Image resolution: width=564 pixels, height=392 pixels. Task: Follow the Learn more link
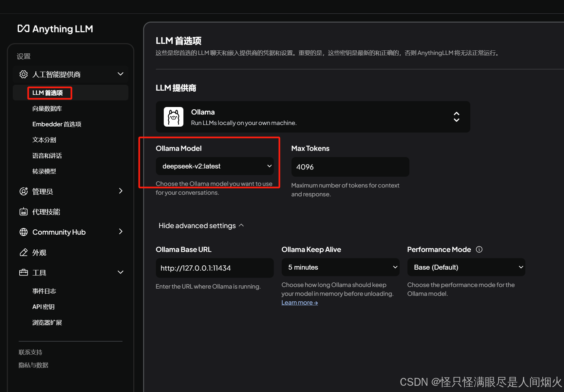pos(300,303)
